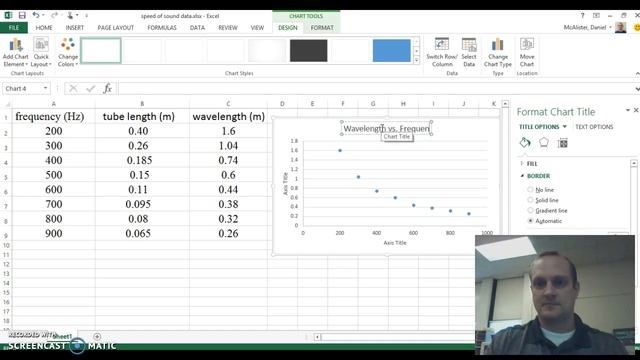
Task: Click the horizontal scrollbar left arrow
Action: tap(317, 337)
